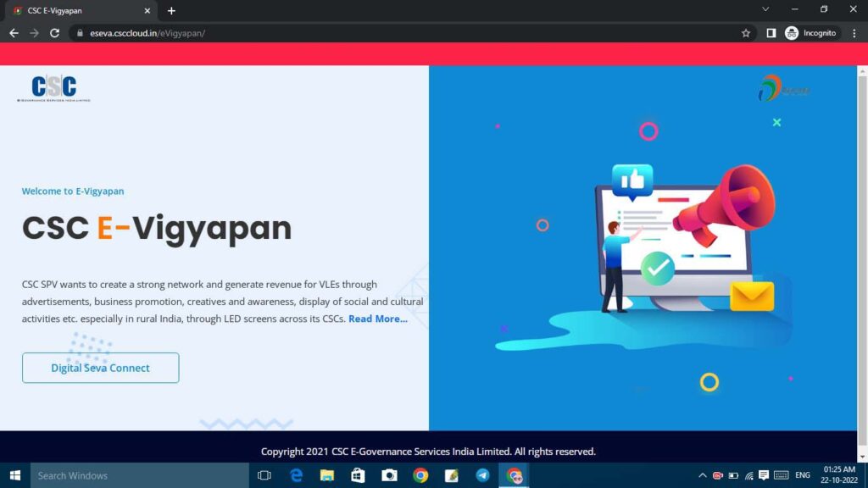The width and height of the screenshot is (868, 488).
Task: Bookmark this page with star icon
Action: [746, 33]
